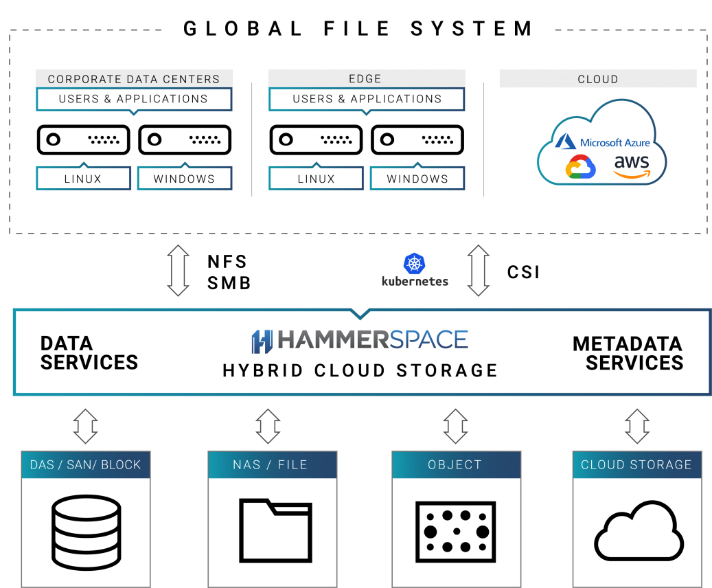The height and width of the screenshot is (588, 712).
Task: Click the arrow above OBJECT
Action: 455,427
